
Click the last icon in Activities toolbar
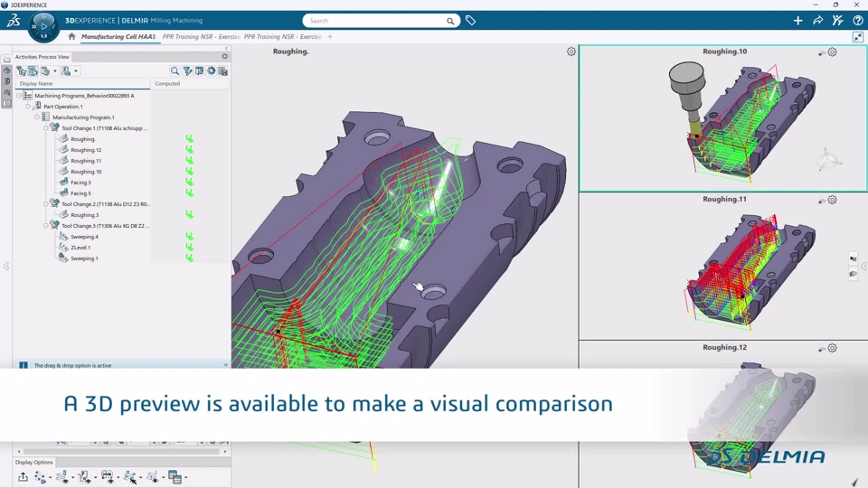[223, 70]
